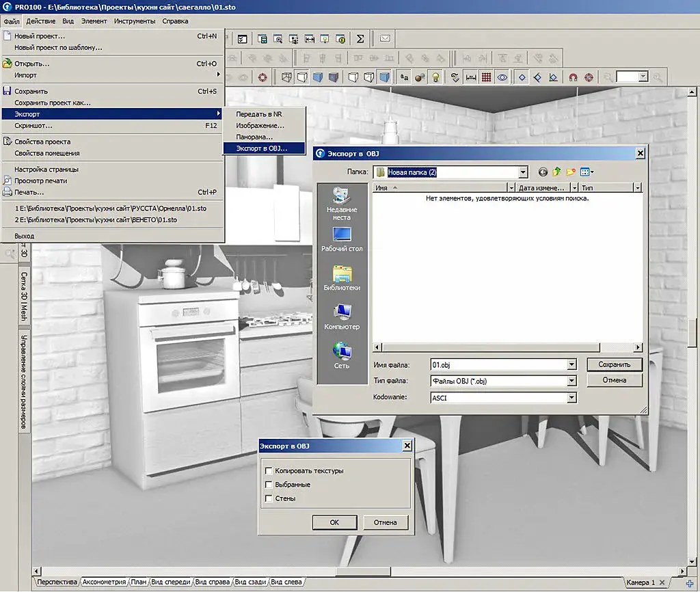Click the red magnet snapping icon
Screen dimensions: 700x592
(574, 77)
